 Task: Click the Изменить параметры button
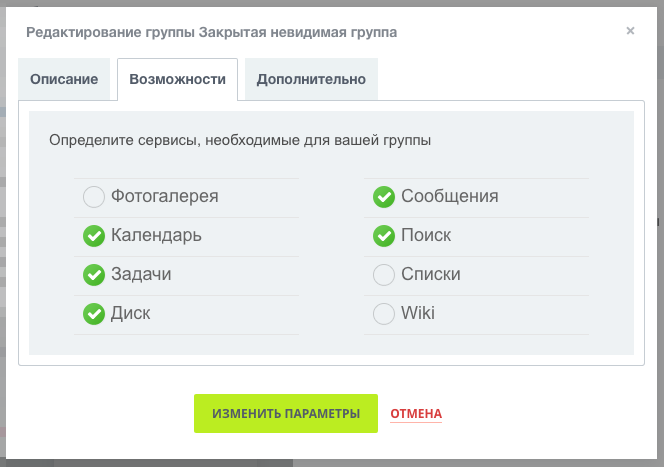point(286,413)
